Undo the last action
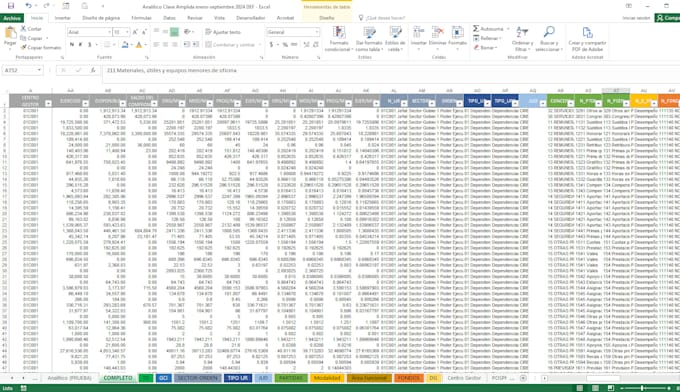Image resolution: width=680 pixels, height=392 pixels. click(28, 6)
